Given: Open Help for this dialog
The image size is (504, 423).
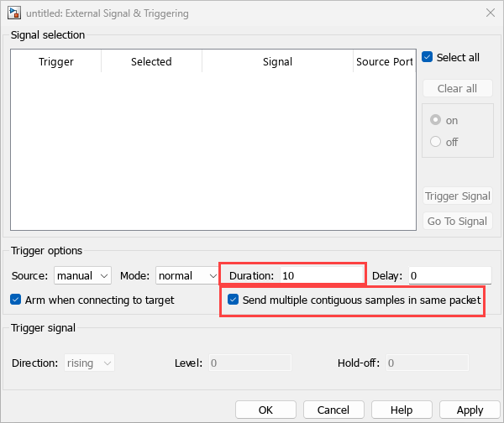Looking at the screenshot, I should click(x=402, y=410).
